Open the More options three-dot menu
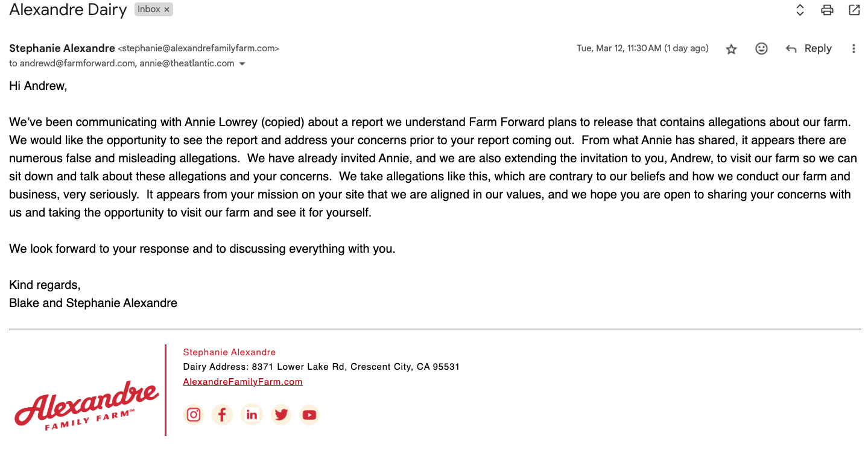 coord(854,49)
